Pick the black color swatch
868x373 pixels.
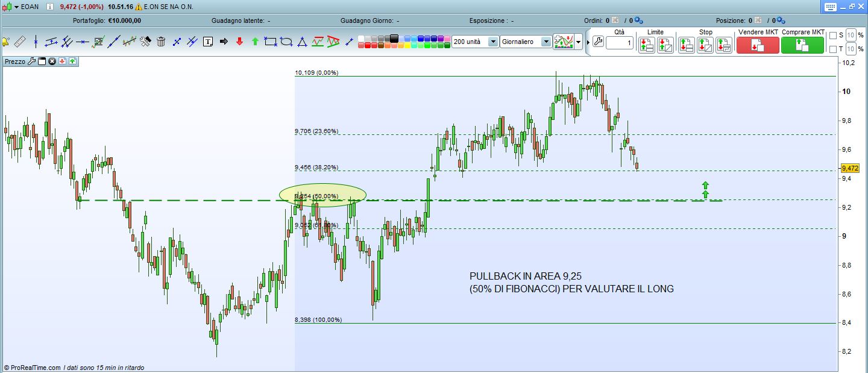click(x=394, y=39)
